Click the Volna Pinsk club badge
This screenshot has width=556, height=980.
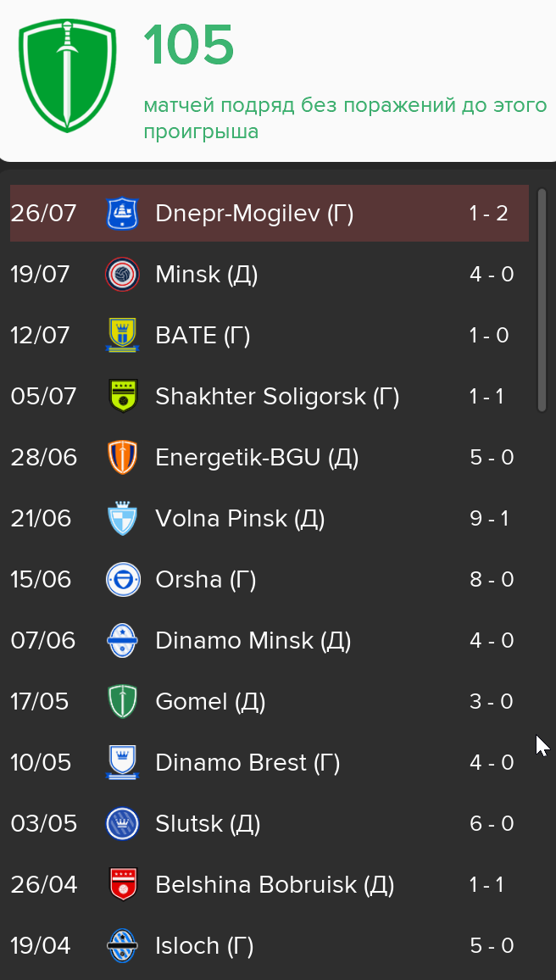(x=122, y=519)
